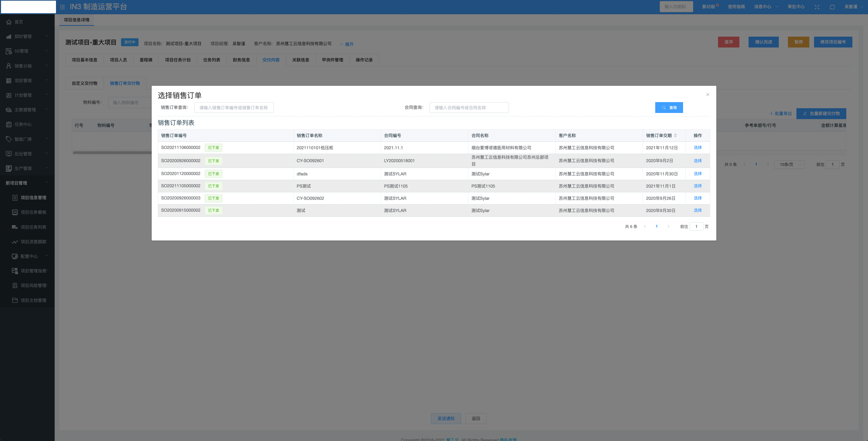
Task: Focus the 销售订单查询 input field
Action: click(234, 108)
